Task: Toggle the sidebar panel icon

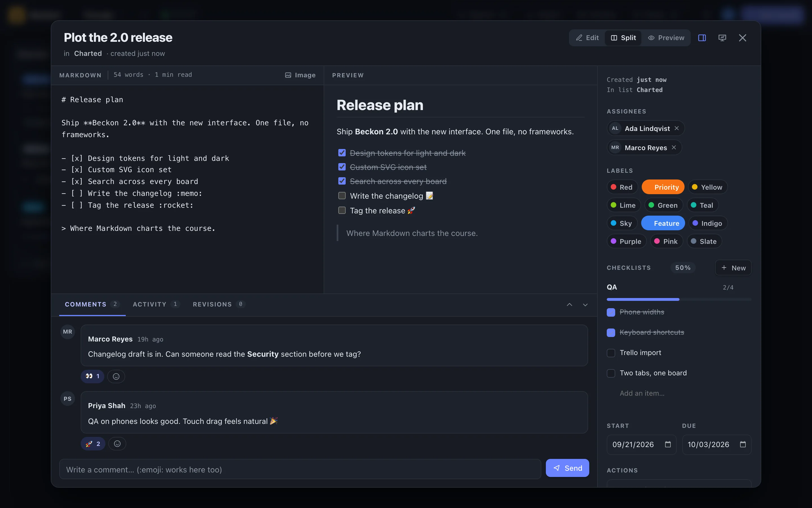Action: [702, 38]
